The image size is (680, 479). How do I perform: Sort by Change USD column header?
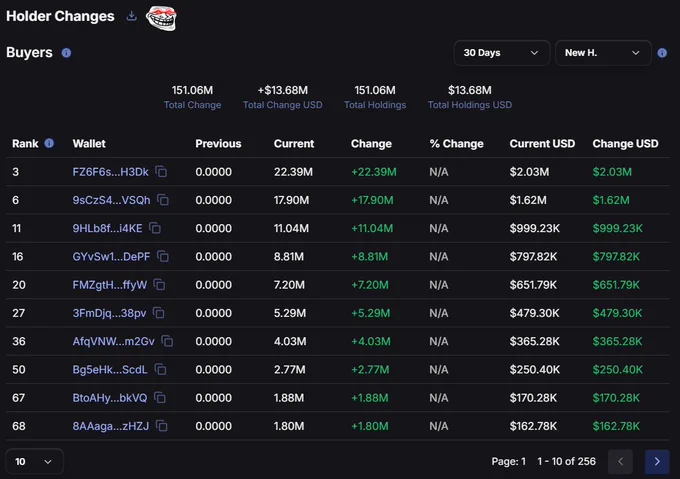click(x=625, y=143)
